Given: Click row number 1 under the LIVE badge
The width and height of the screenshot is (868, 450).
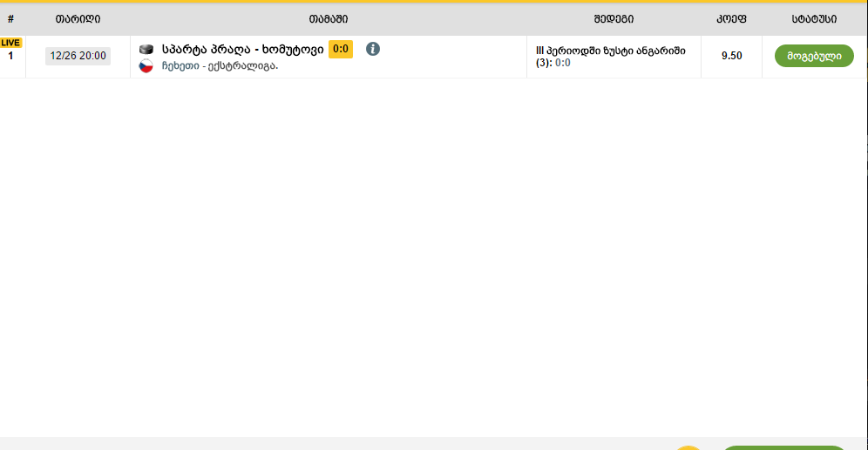Looking at the screenshot, I should coord(10,56).
